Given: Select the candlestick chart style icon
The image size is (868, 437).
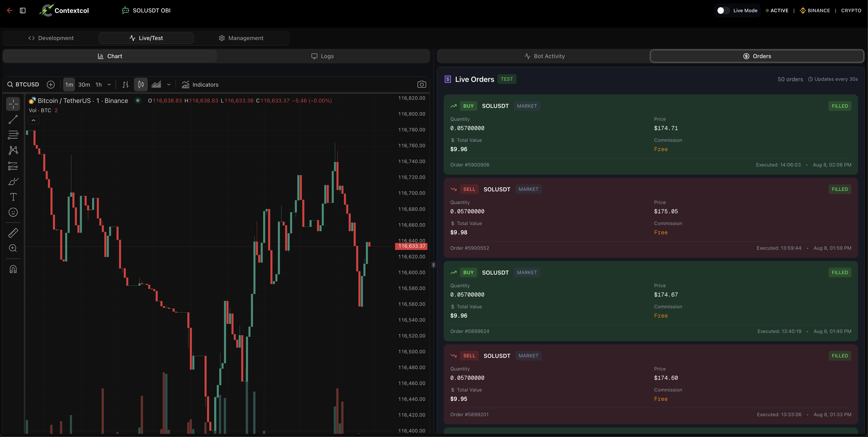Looking at the screenshot, I should tap(141, 85).
